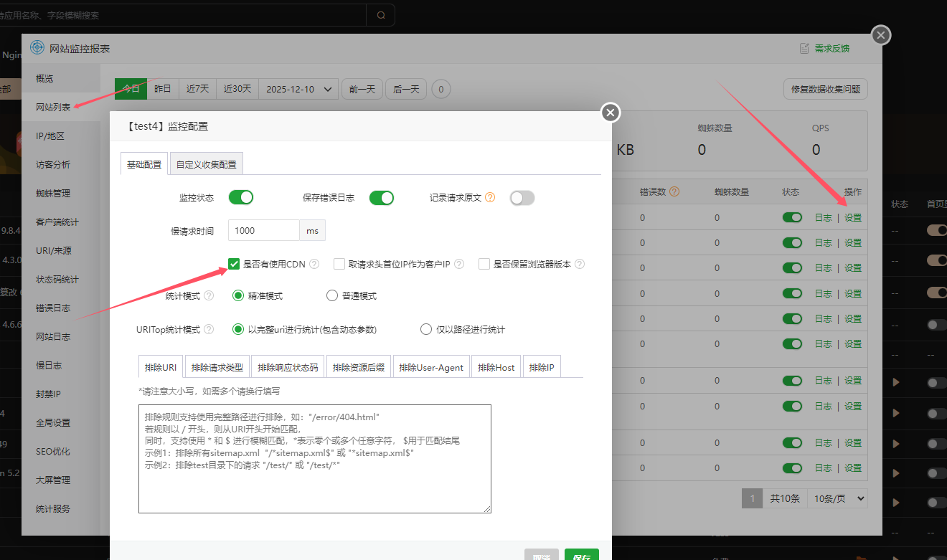Image resolution: width=947 pixels, height=560 pixels.
Task: Open the 排除User-Agent tab
Action: [431, 367]
